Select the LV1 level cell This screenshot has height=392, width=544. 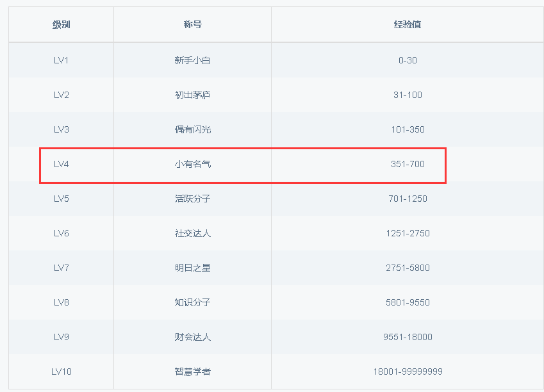pos(62,60)
